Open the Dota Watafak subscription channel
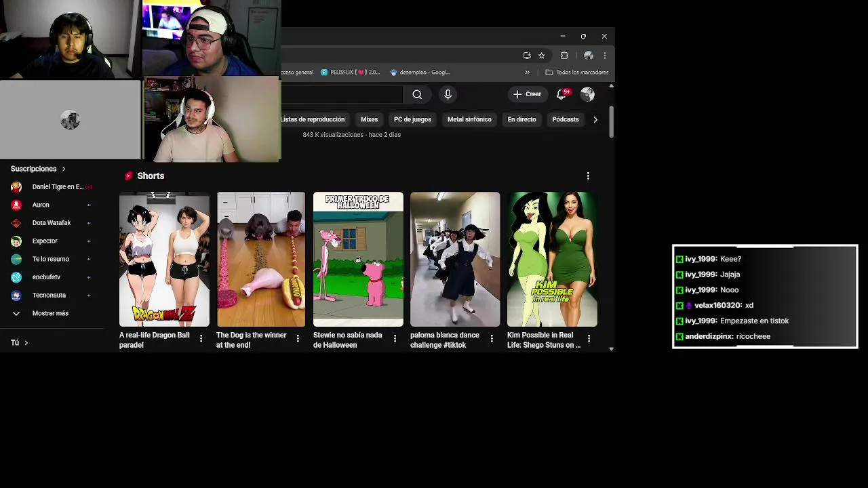The width and height of the screenshot is (868, 488). pos(52,223)
